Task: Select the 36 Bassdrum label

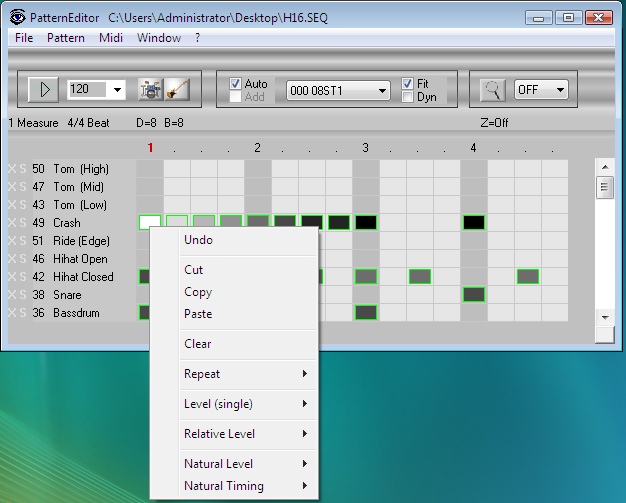Action: click(66, 313)
